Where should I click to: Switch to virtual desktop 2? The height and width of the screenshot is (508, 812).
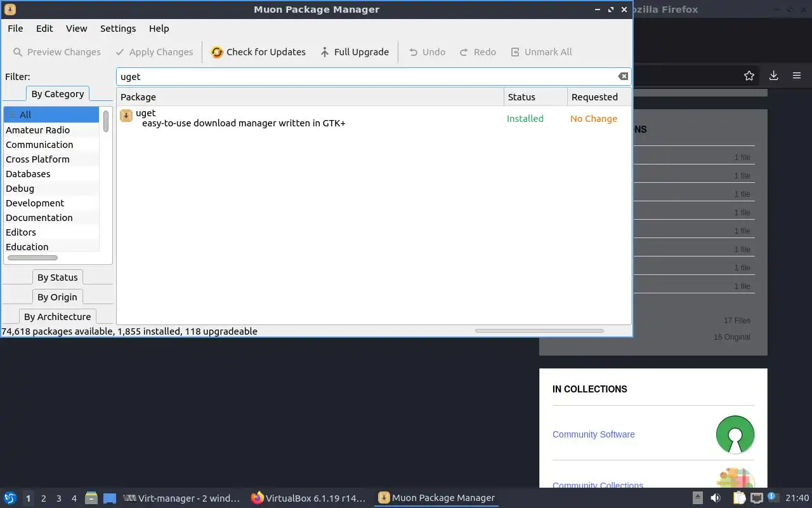[x=43, y=498]
